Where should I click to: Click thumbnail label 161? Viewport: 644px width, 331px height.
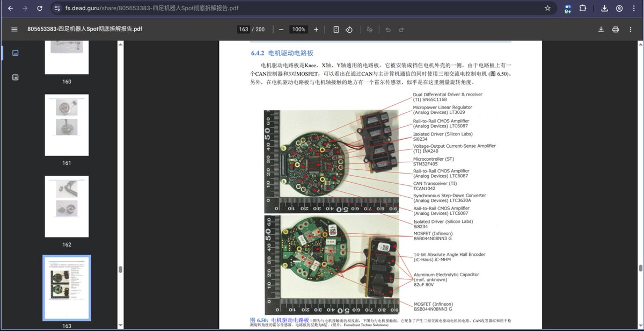pyautogui.click(x=67, y=163)
